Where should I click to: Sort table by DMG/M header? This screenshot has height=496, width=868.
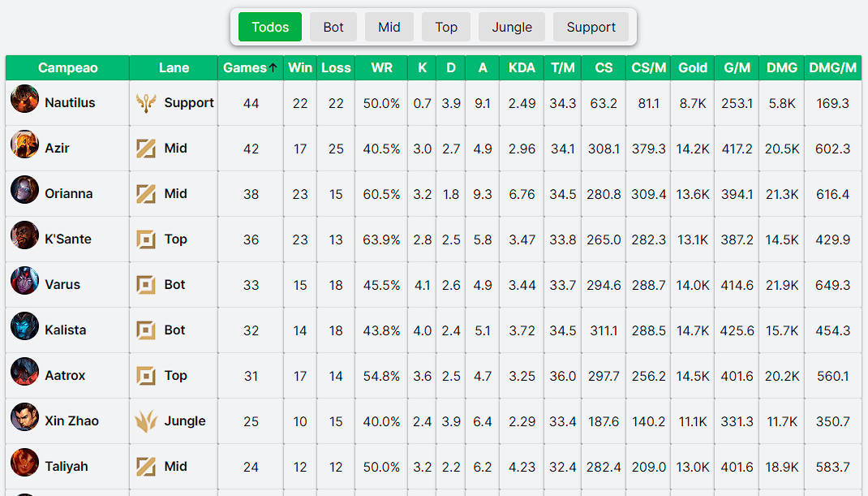pos(832,68)
